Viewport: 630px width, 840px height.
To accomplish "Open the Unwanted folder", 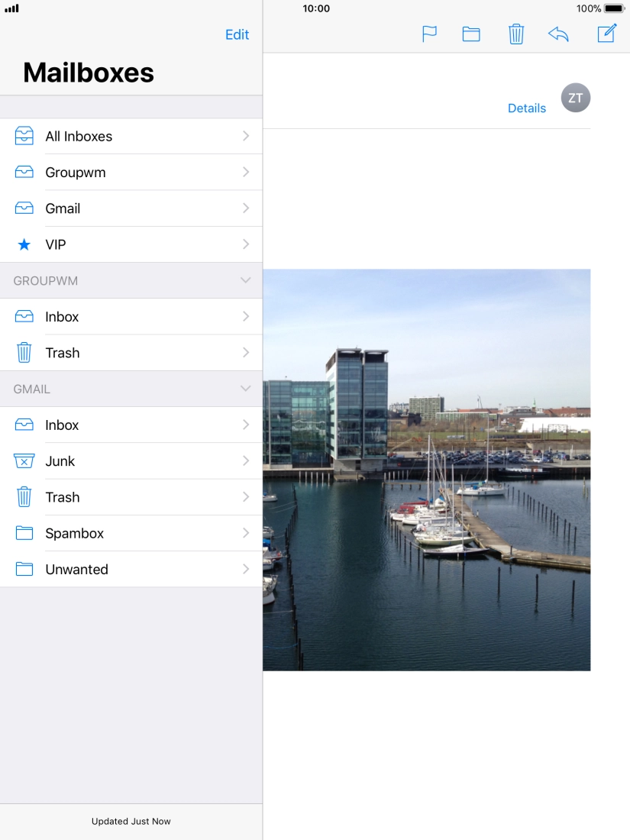I will (76, 570).
